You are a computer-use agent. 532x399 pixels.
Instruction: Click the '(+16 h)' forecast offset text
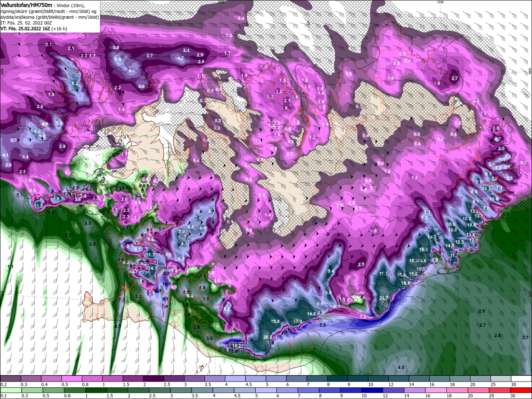(59, 29)
